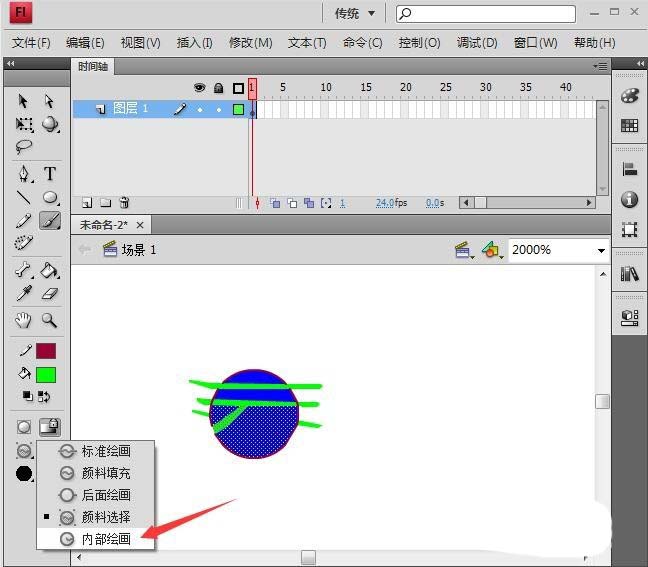Open the Info panel
The height and width of the screenshot is (567, 648).
pyautogui.click(x=629, y=199)
